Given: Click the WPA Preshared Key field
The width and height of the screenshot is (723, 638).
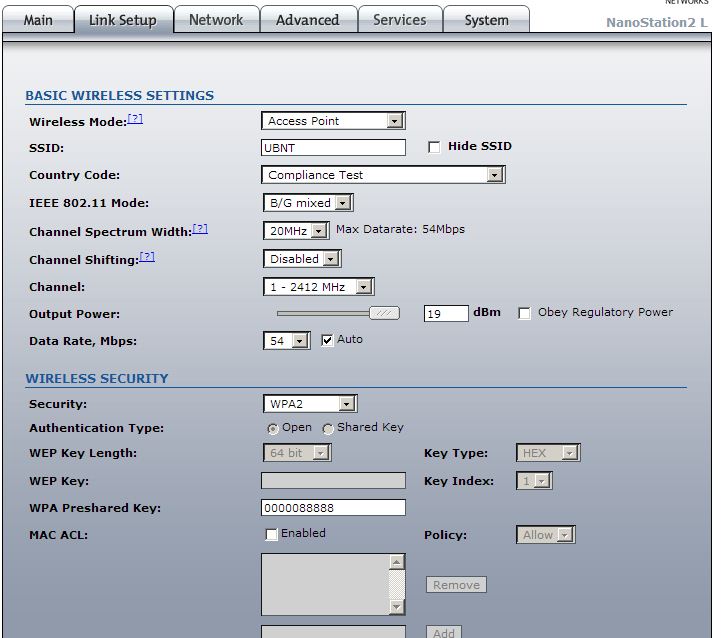Looking at the screenshot, I should coord(333,508).
